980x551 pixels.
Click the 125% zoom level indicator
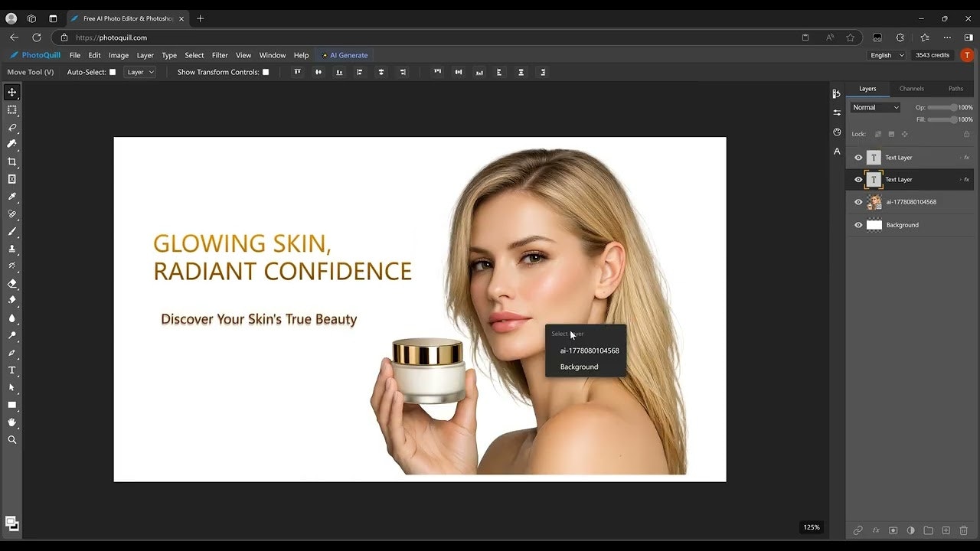pos(812,527)
